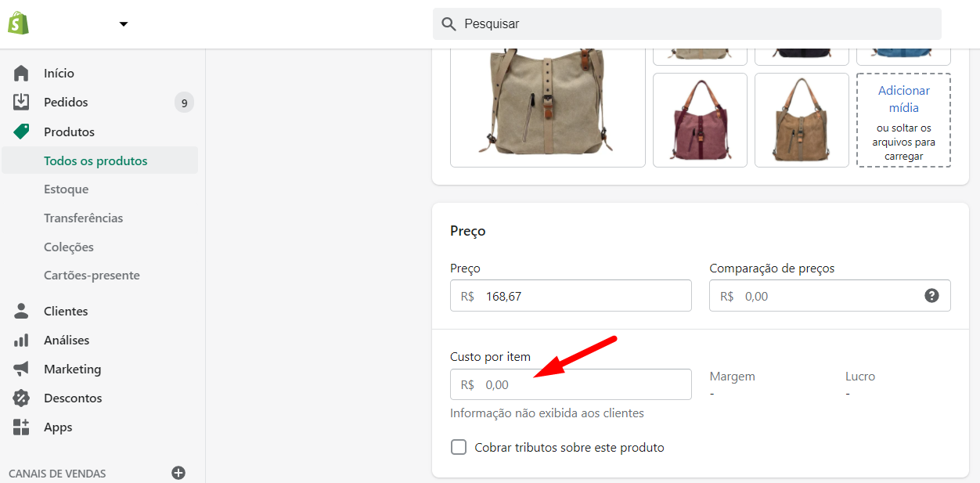Click the Apps grid icon
The height and width of the screenshot is (483, 980).
pyautogui.click(x=21, y=427)
